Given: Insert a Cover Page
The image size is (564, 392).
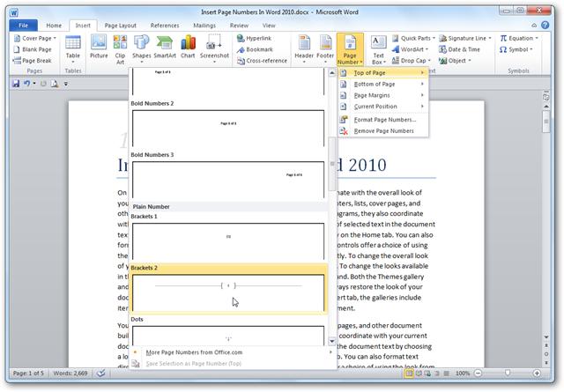Looking at the screenshot, I should [35, 38].
